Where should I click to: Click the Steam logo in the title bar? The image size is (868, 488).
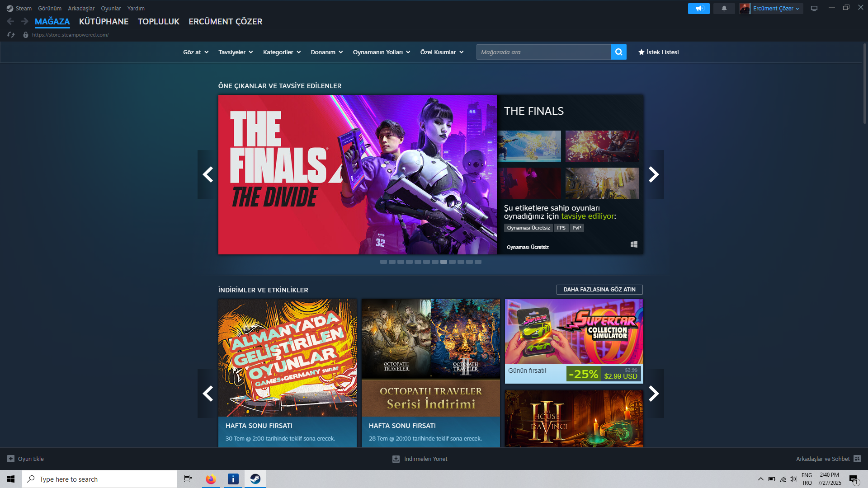click(x=10, y=9)
